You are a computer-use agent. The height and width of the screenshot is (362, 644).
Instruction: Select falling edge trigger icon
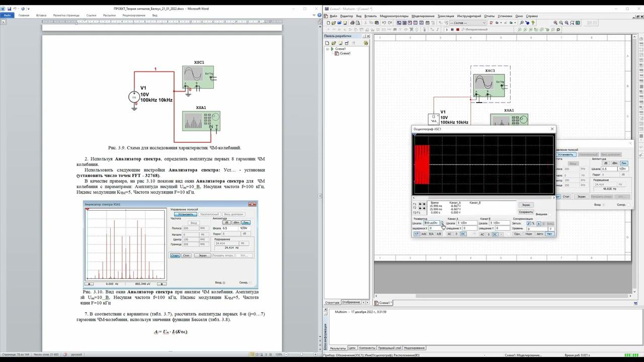(533, 223)
